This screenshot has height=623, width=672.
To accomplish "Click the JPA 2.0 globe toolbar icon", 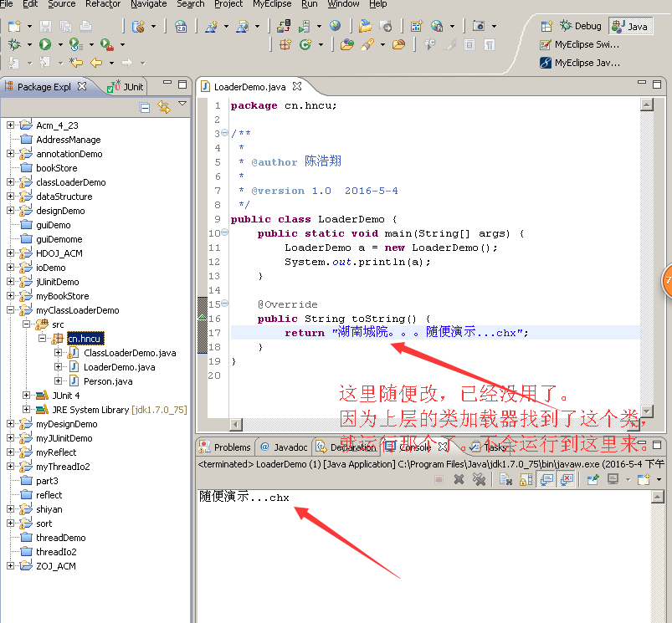I will [x=181, y=26].
